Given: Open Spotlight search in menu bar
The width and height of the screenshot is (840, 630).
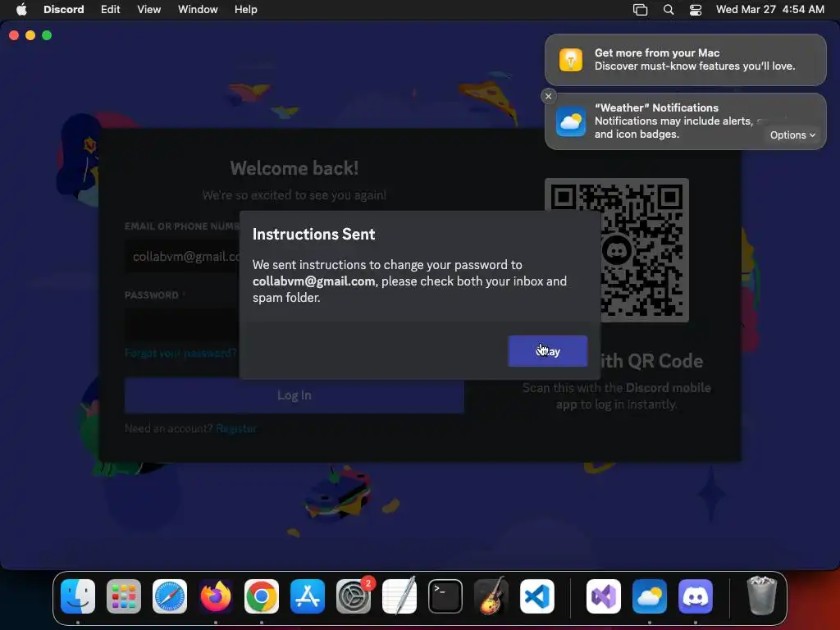Looking at the screenshot, I should 669,9.
